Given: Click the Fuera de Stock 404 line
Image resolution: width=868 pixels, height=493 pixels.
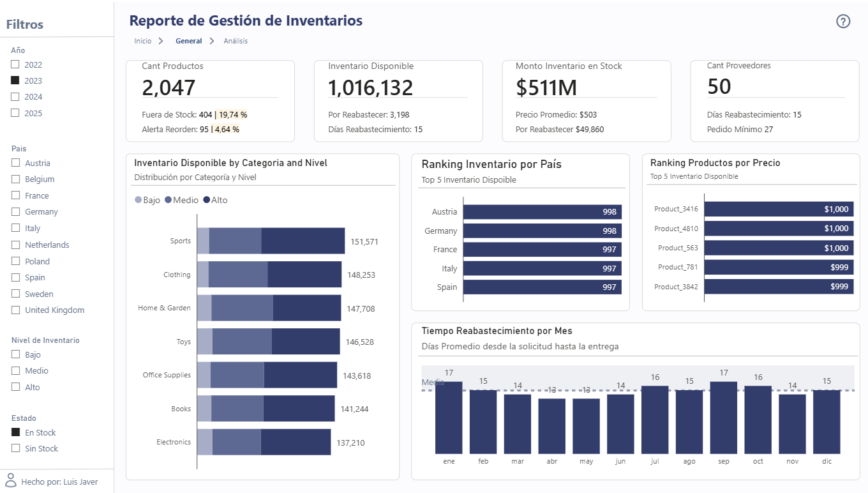Looking at the screenshot, I should point(195,115).
